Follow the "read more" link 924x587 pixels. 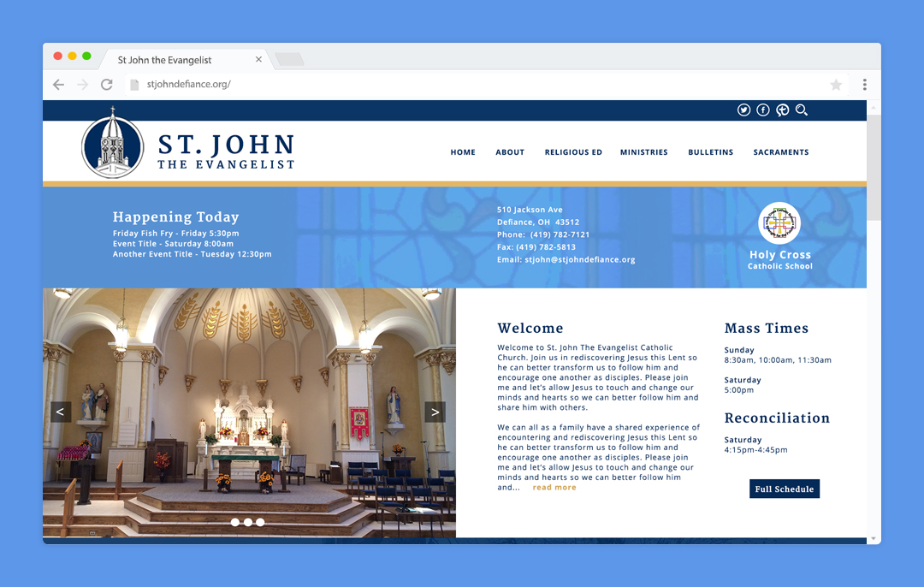coord(554,488)
